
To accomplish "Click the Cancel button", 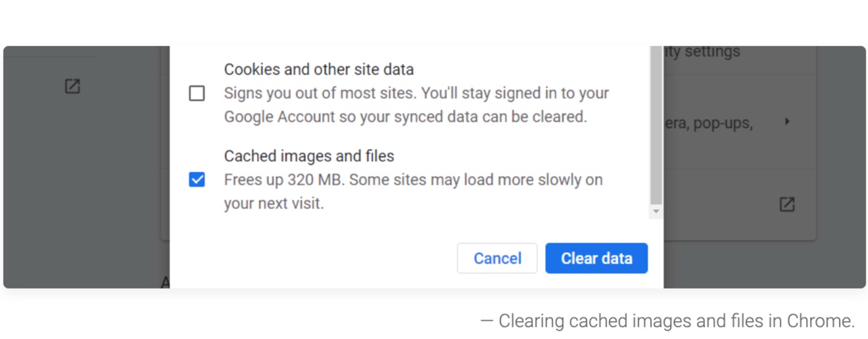I will [497, 258].
